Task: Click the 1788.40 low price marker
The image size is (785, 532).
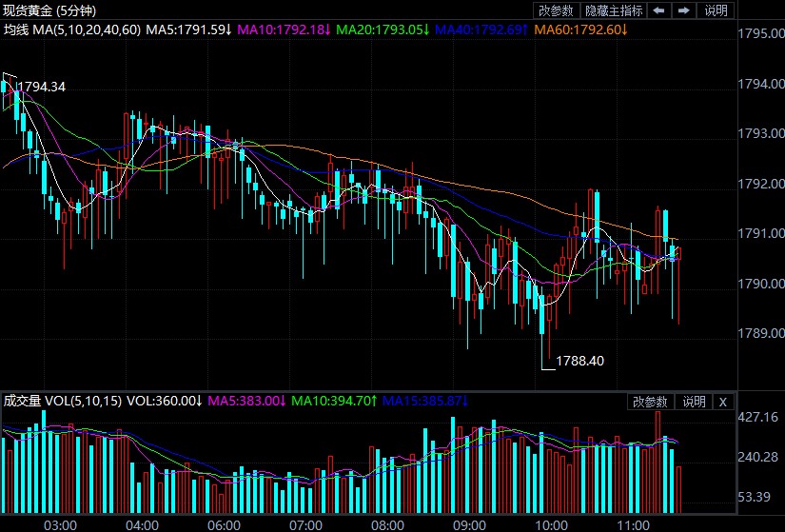Action: click(579, 361)
